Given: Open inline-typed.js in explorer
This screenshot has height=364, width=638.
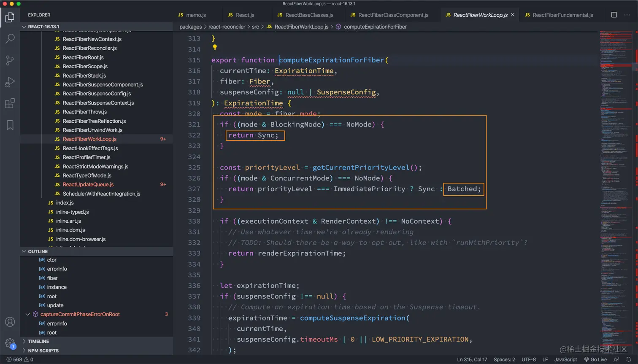Looking at the screenshot, I should 72,212.
